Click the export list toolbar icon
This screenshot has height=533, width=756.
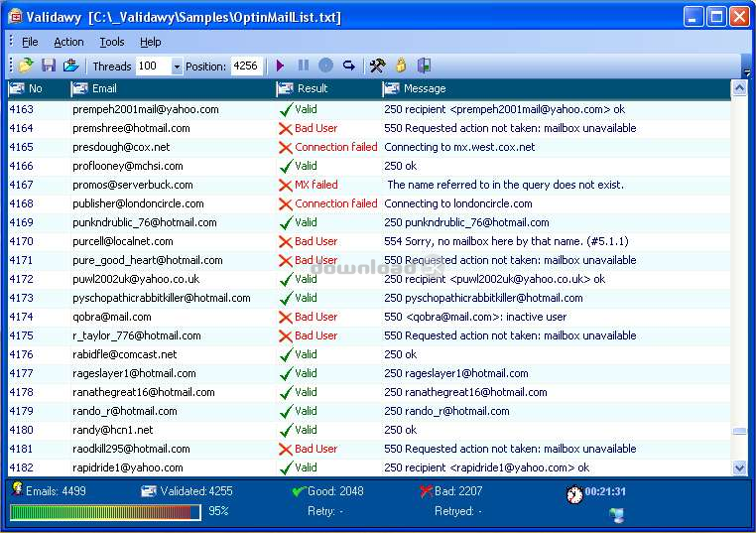point(70,67)
